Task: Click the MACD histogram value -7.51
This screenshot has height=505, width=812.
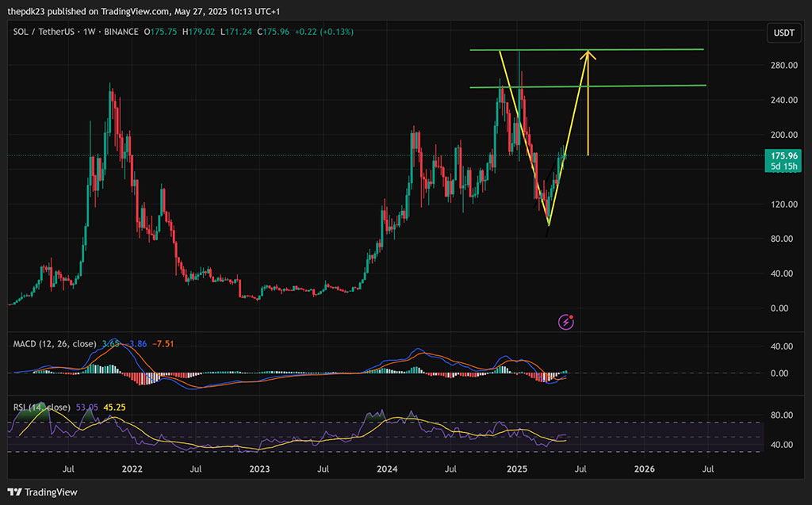Action: (x=163, y=344)
